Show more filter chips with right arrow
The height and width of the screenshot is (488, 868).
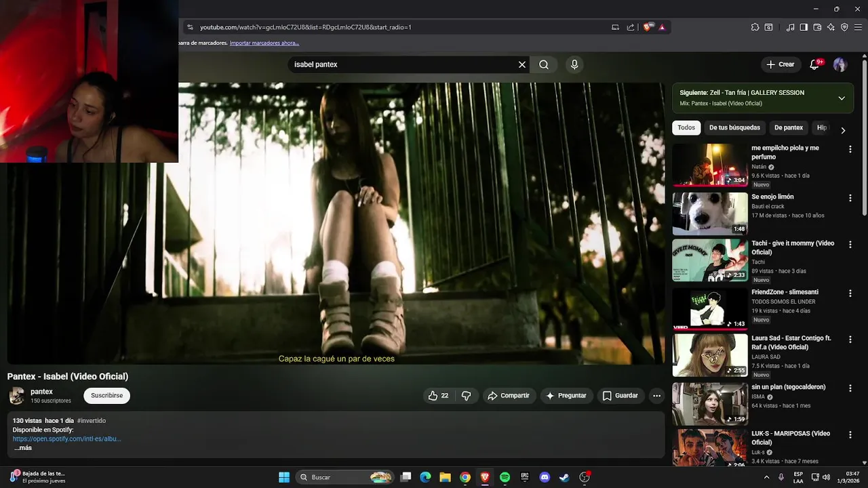pyautogui.click(x=843, y=130)
